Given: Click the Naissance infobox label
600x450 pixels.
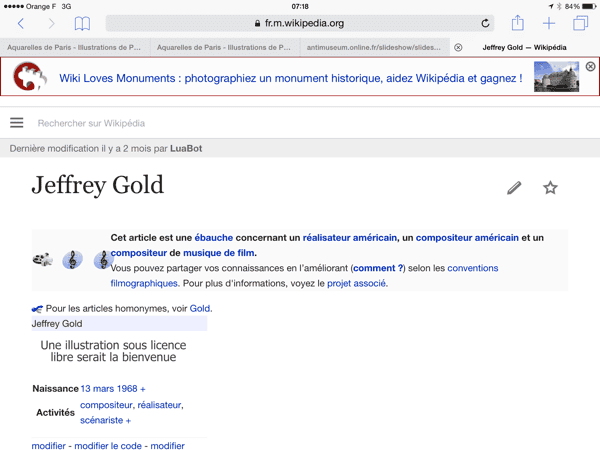Looking at the screenshot, I should pos(55,389).
